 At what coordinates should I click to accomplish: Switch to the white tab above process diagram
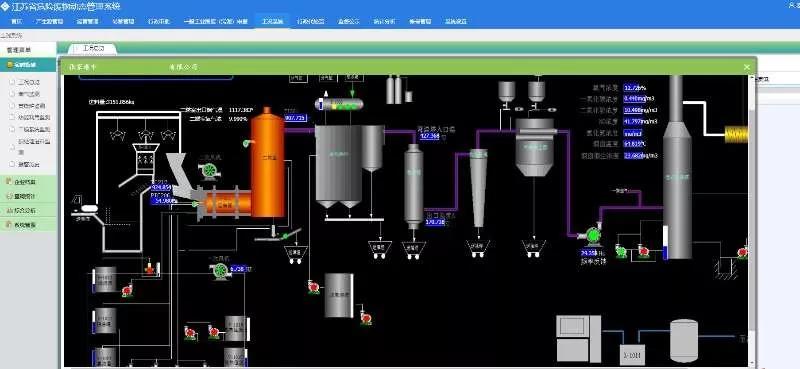pyautogui.click(x=93, y=48)
